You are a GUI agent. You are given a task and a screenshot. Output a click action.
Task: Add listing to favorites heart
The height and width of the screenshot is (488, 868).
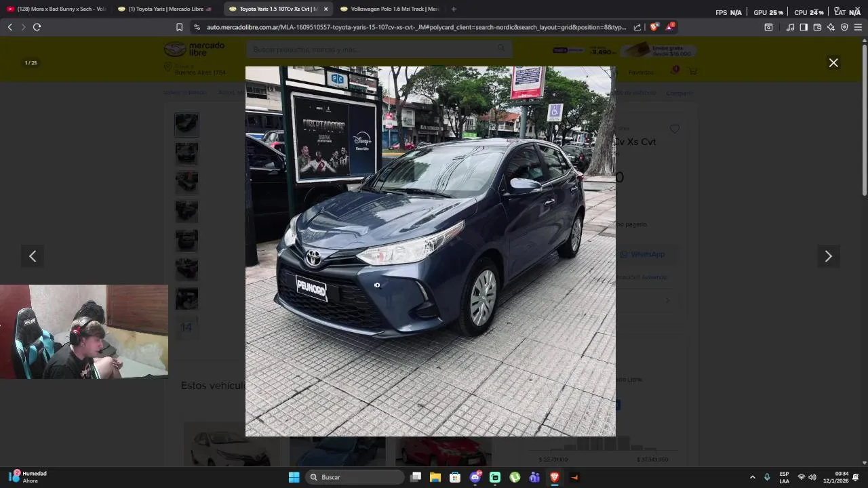[674, 129]
